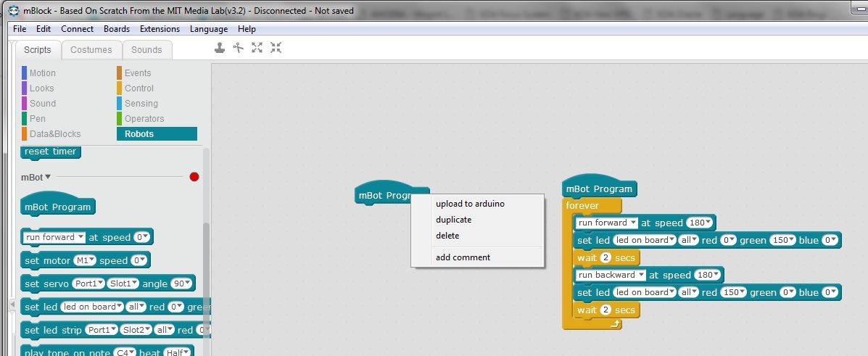Open green 150 dropdown in script led block
The image size is (868, 356).
click(782, 240)
